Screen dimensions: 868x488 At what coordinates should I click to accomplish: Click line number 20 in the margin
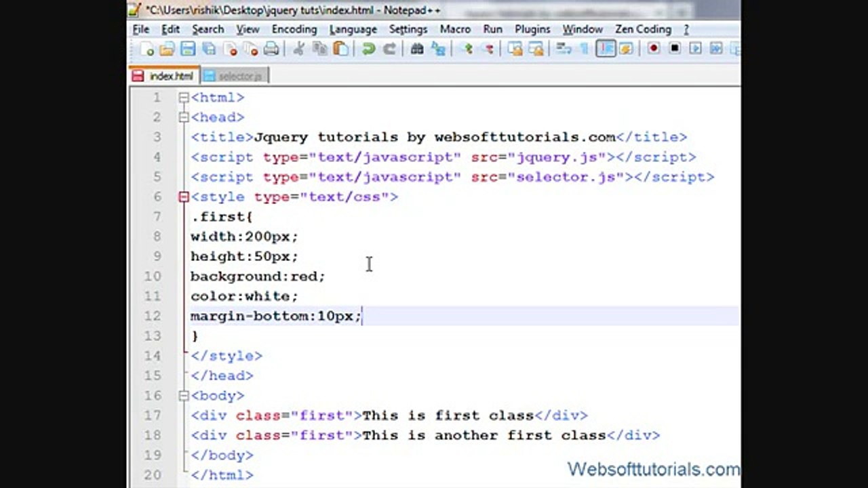pyautogui.click(x=153, y=475)
